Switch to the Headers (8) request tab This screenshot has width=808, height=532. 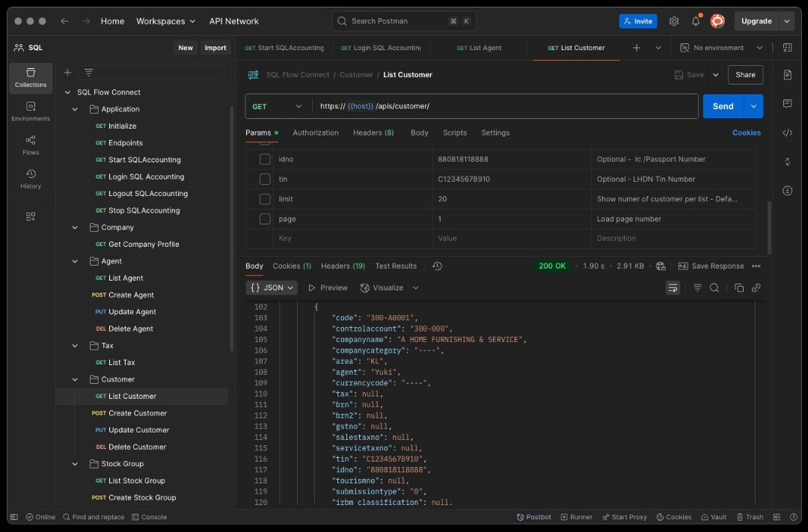coord(373,132)
